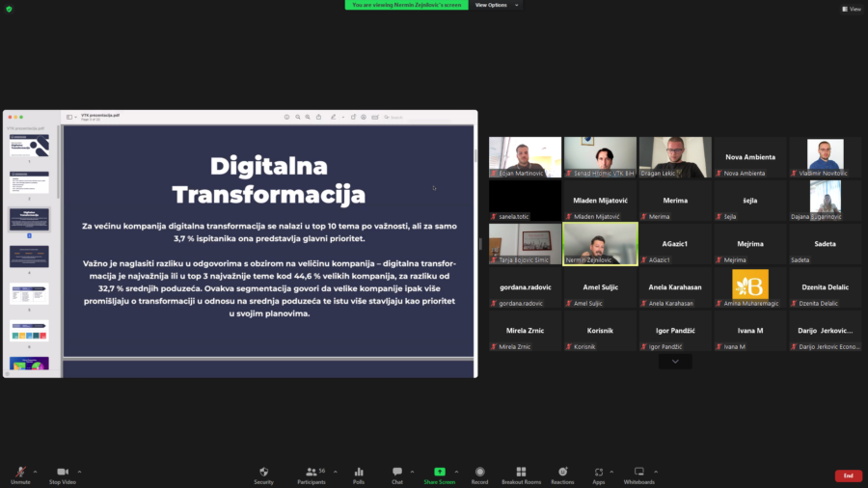Click the Share icon in Preview toolbar
The height and width of the screenshot is (488, 868).
(319, 118)
